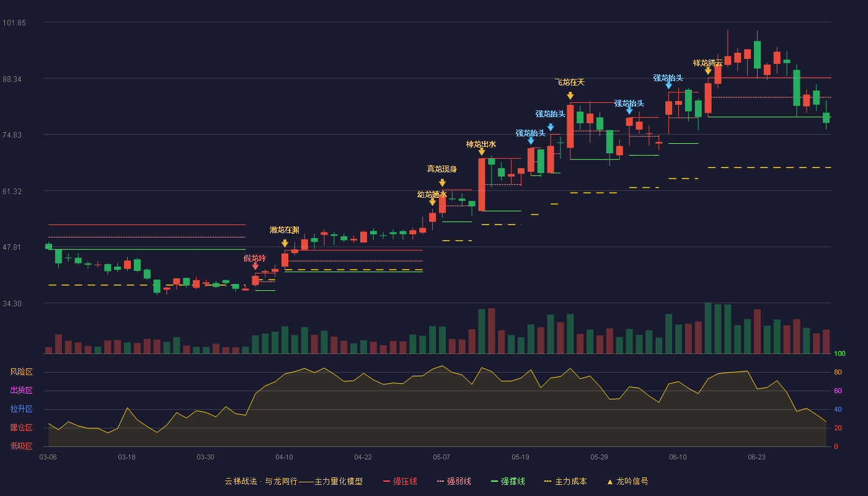Click the 74.83 price axis label

coord(12,135)
